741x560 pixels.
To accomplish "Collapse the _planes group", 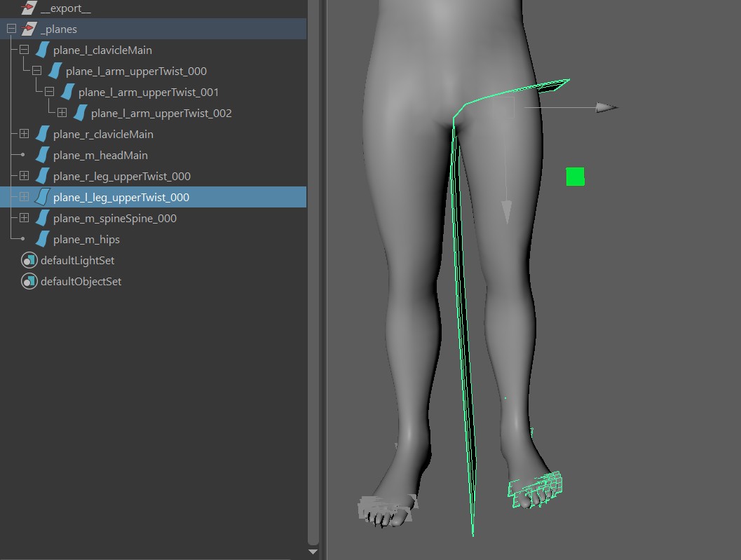I will coord(11,29).
